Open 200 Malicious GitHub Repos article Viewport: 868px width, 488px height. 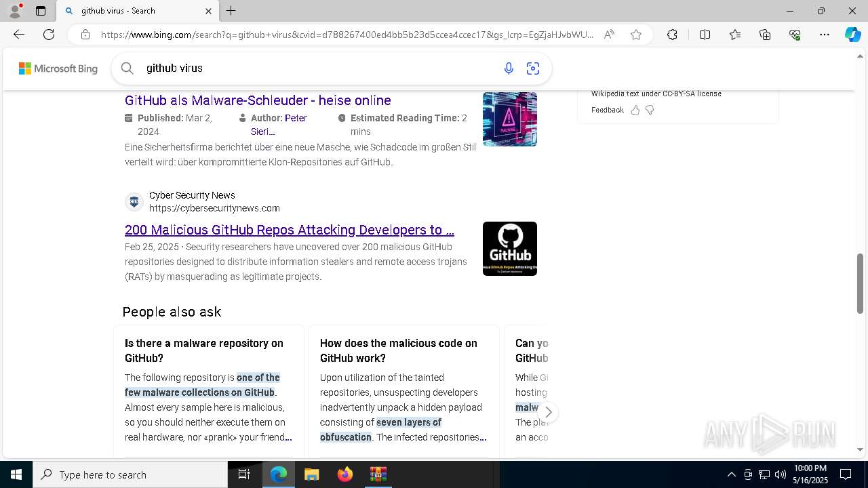[x=290, y=230]
